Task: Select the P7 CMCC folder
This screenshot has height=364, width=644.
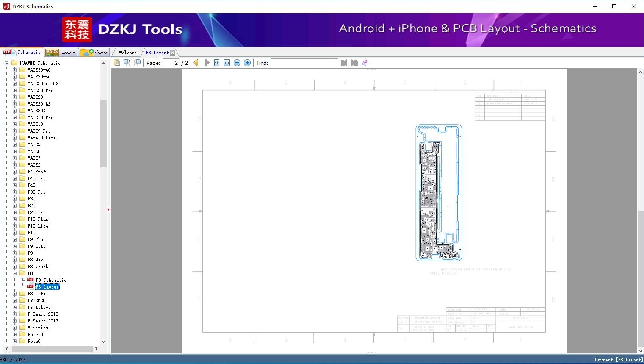Action: (x=36, y=300)
